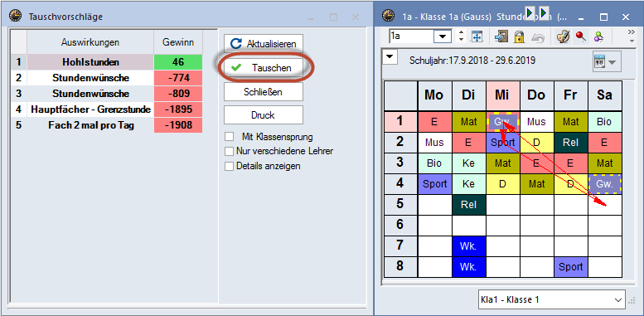
Task: Click the swap suggestions balls icon
Action: click(x=598, y=36)
